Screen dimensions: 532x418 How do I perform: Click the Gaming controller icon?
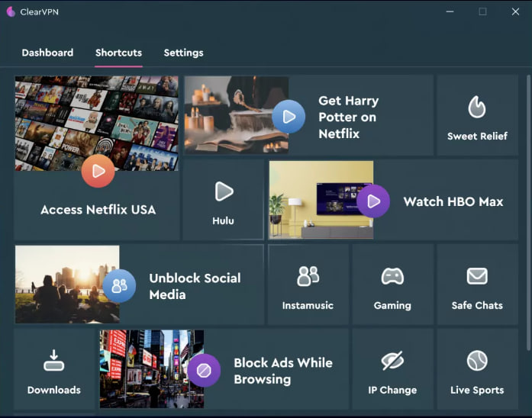pyautogui.click(x=392, y=276)
